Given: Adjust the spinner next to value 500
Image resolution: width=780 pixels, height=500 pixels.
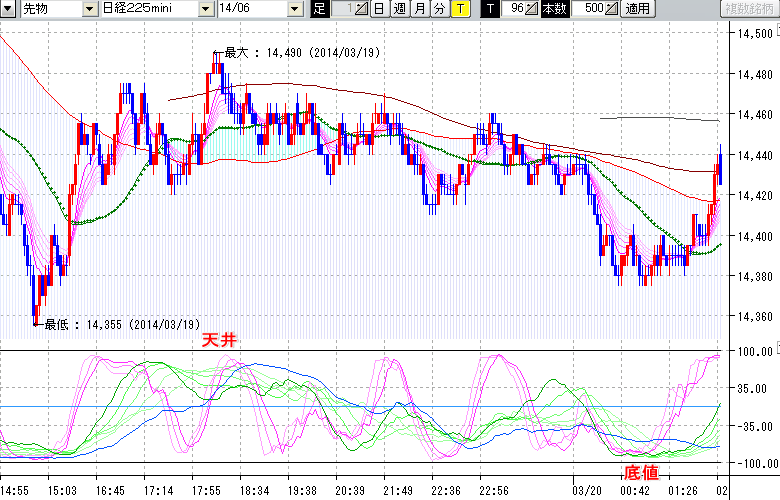Looking at the screenshot, I should point(612,9).
